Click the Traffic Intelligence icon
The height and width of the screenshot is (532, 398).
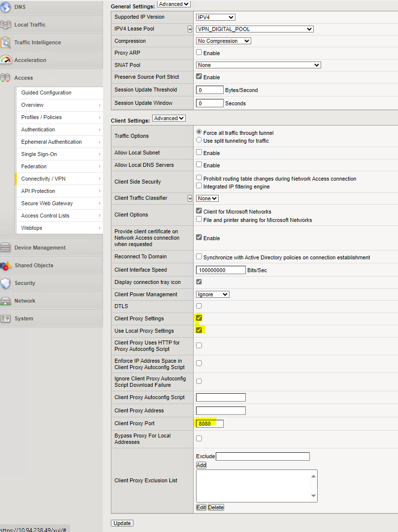click(x=5, y=42)
